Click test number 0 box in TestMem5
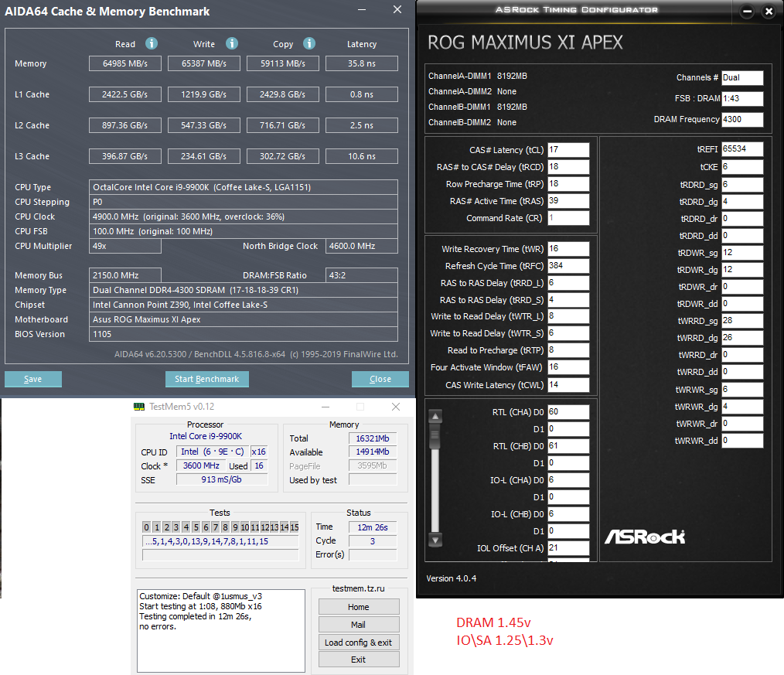Viewport: 784px width, 675px height. pos(146,527)
